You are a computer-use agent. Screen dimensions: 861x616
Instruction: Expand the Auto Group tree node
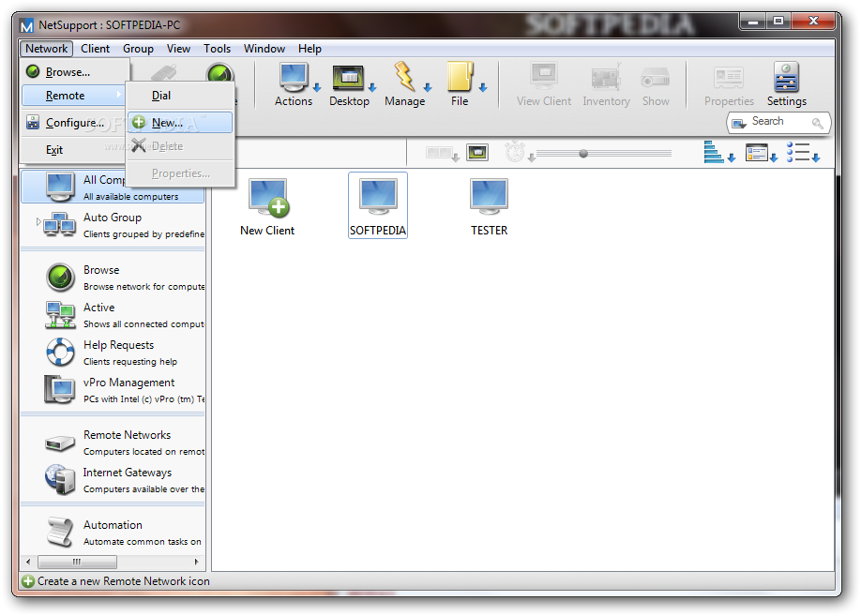pyautogui.click(x=38, y=222)
